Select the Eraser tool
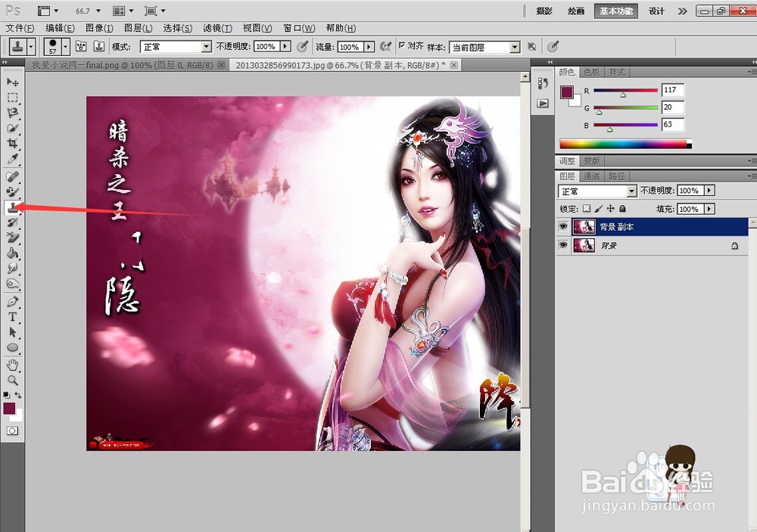This screenshot has height=532, width=757. pos(13,237)
